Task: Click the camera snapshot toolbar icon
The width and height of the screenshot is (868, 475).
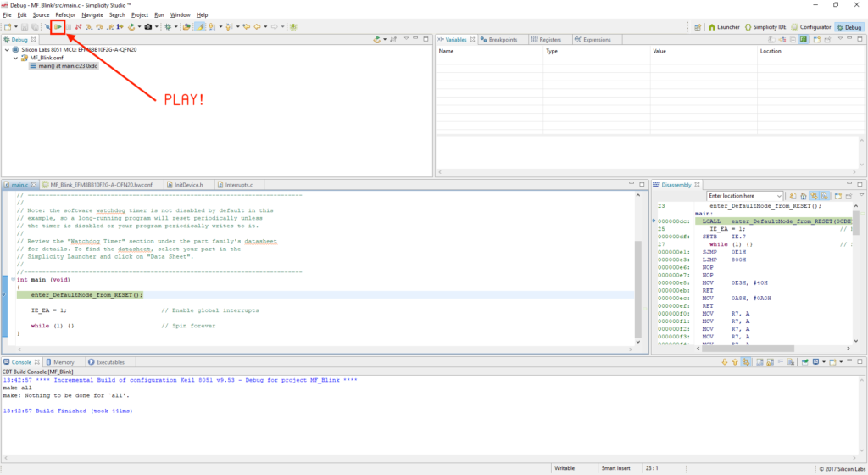Action: point(147,27)
